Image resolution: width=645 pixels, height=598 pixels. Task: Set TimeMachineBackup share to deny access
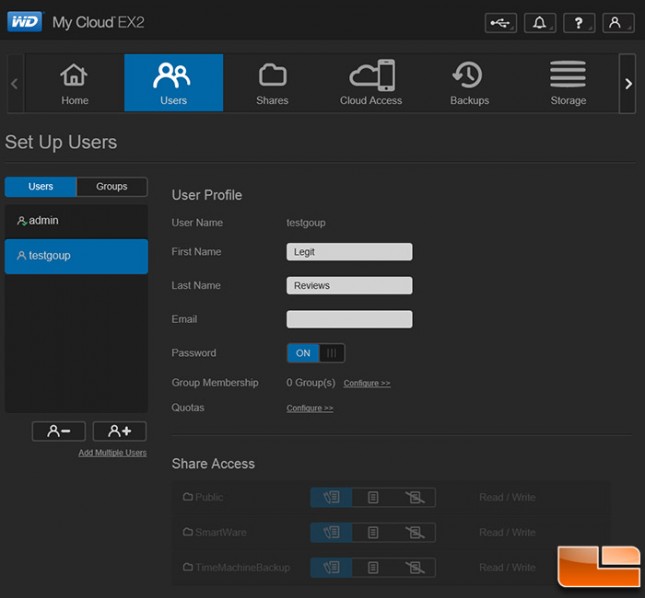click(x=415, y=568)
